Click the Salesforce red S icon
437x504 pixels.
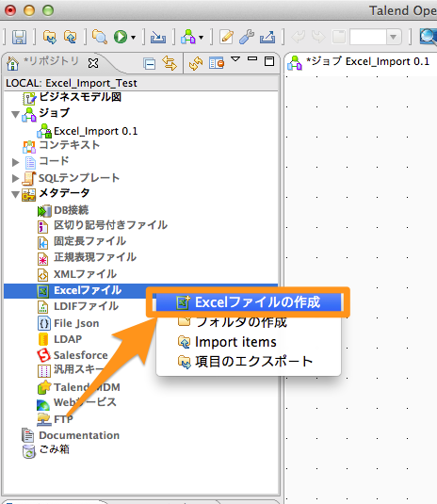(x=43, y=355)
